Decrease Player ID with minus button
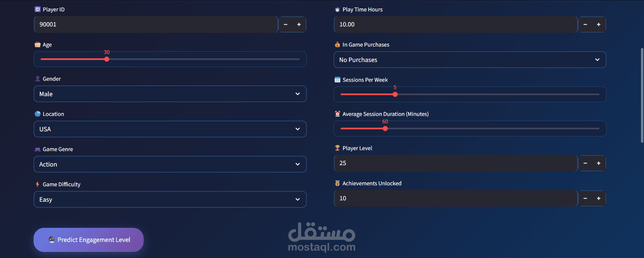This screenshot has height=258, width=644. 286,24
